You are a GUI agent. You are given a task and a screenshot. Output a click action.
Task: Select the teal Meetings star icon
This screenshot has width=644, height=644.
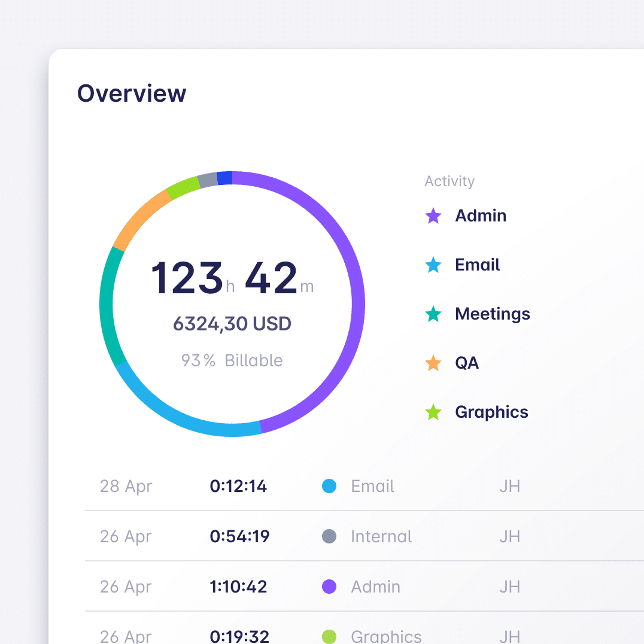[433, 314]
